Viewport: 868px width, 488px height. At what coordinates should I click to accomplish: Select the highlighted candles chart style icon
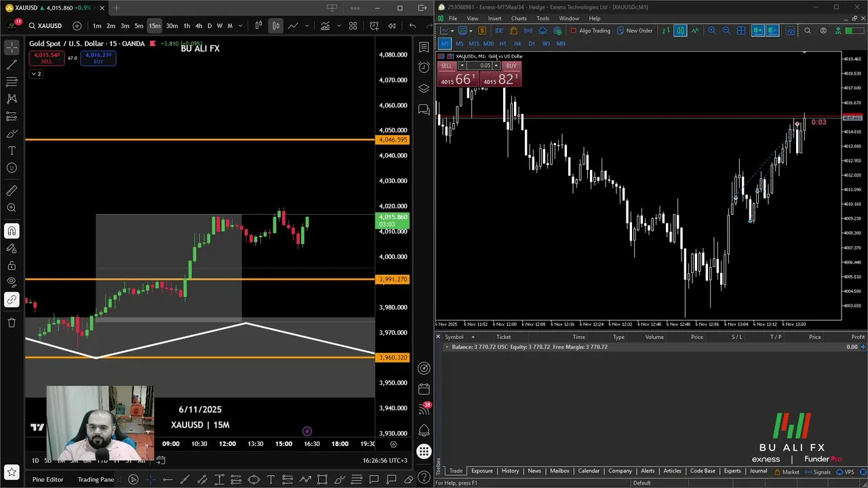click(x=275, y=26)
